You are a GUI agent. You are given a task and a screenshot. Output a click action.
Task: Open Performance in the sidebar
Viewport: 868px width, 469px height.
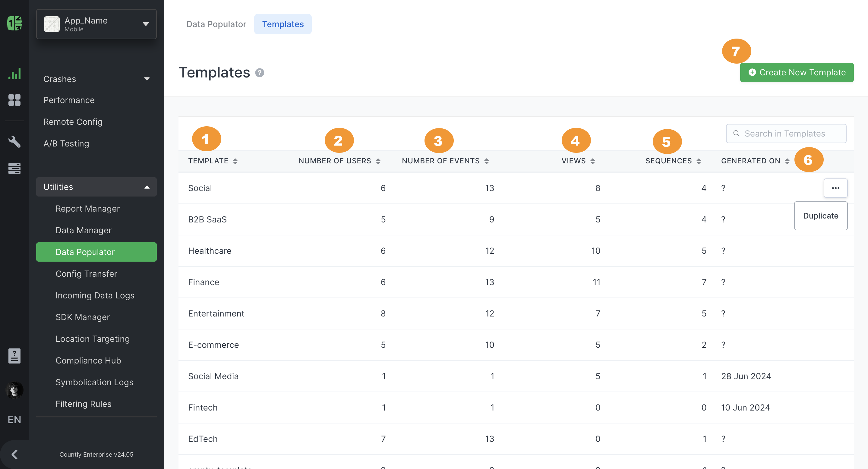point(69,100)
